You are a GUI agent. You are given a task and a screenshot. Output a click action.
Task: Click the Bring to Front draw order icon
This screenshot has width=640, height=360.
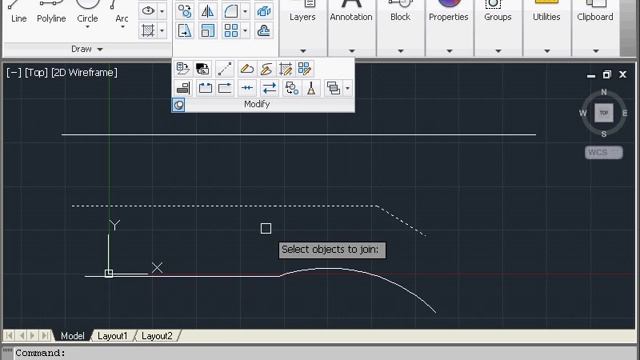coord(333,88)
